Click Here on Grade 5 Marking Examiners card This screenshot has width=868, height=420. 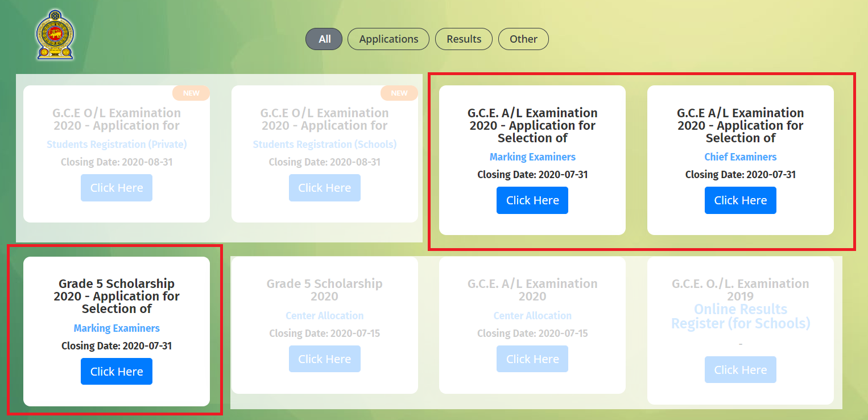click(116, 371)
